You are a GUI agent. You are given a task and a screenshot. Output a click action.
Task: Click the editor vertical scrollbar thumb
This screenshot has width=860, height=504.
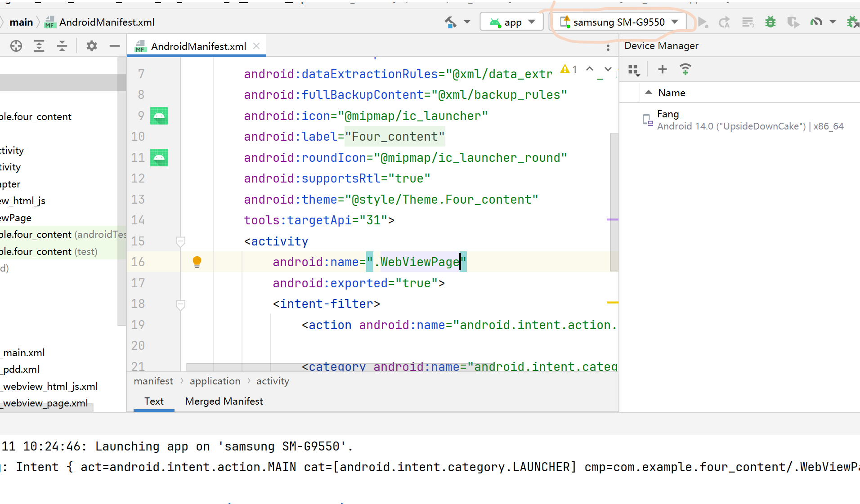tap(614, 202)
